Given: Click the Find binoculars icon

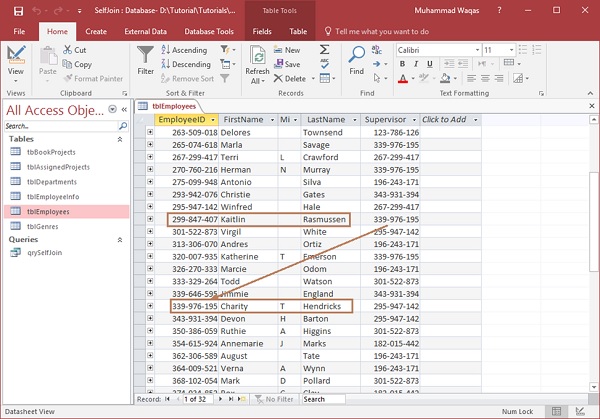Looking at the screenshot, I should coord(357,54).
